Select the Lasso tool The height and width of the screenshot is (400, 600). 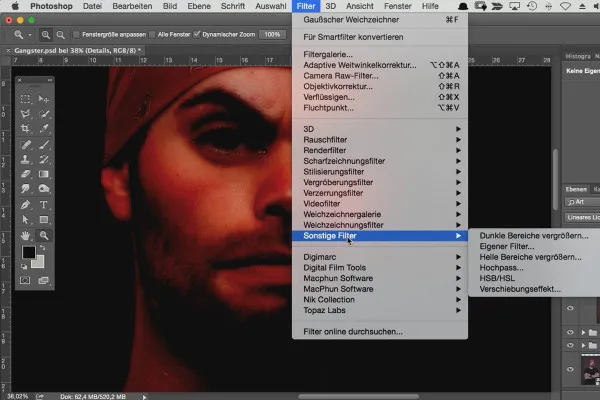[x=25, y=114]
